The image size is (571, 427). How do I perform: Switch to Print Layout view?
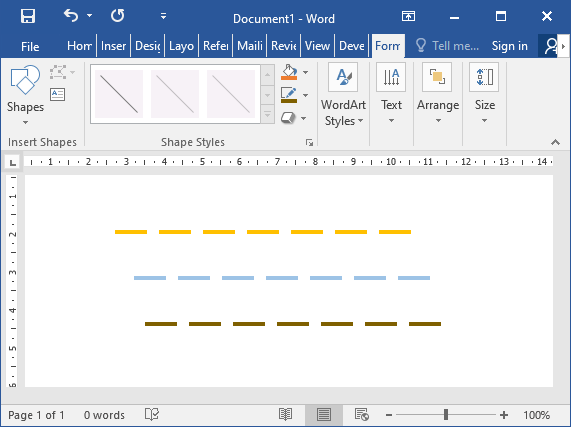[x=323, y=415]
